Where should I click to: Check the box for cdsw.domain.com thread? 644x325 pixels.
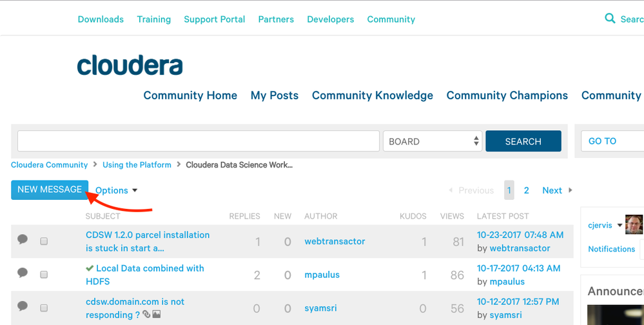(44, 308)
